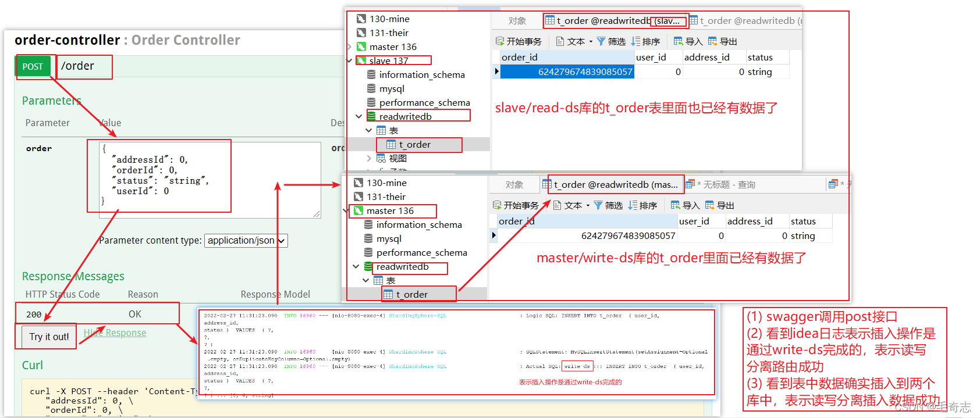
Task: Click 开始事务 icon in lower Navicat toolbar
Action: [497, 205]
